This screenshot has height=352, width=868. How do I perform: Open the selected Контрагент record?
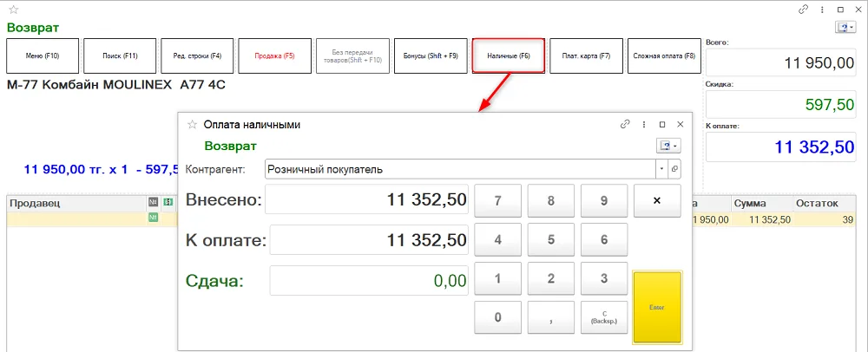coord(674,169)
